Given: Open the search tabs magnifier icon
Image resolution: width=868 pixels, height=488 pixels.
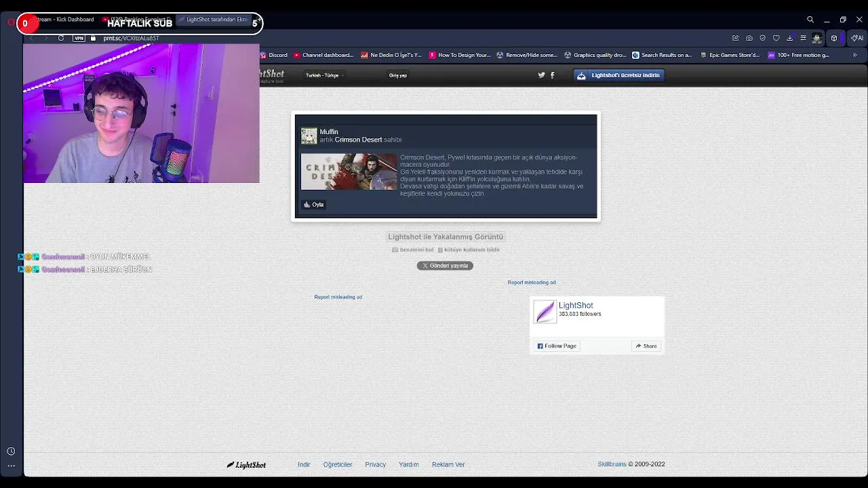Looking at the screenshot, I should pyautogui.click(x=810, y=20).
